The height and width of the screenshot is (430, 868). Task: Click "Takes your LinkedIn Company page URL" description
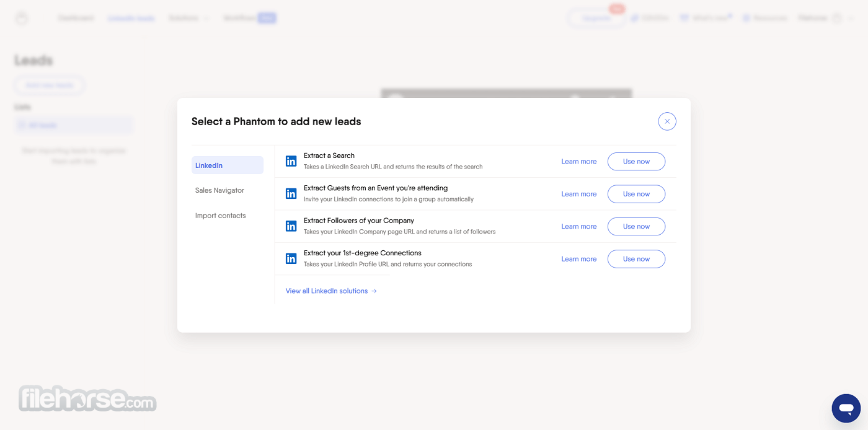pyautogui.click(x=400, y=232)
